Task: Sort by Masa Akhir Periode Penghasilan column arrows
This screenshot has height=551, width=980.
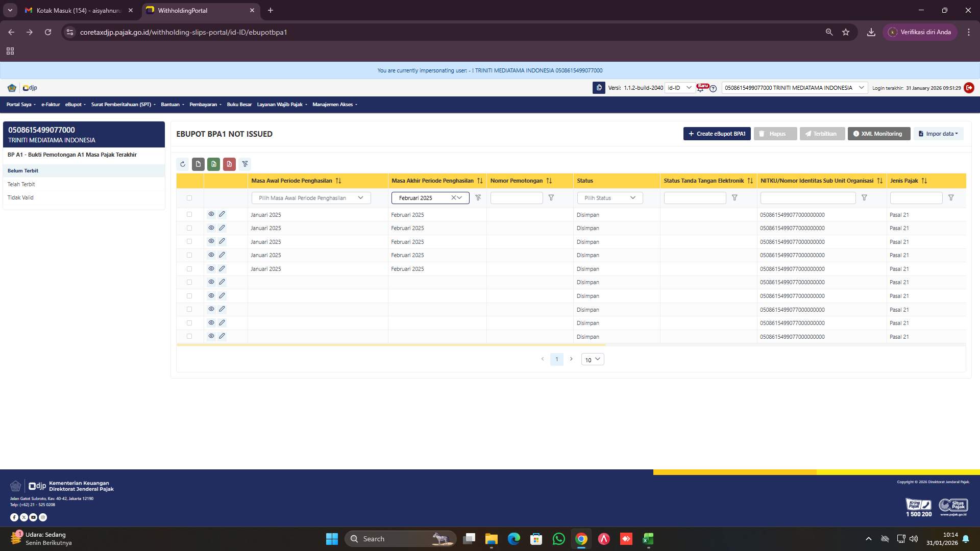Action: 479,181
